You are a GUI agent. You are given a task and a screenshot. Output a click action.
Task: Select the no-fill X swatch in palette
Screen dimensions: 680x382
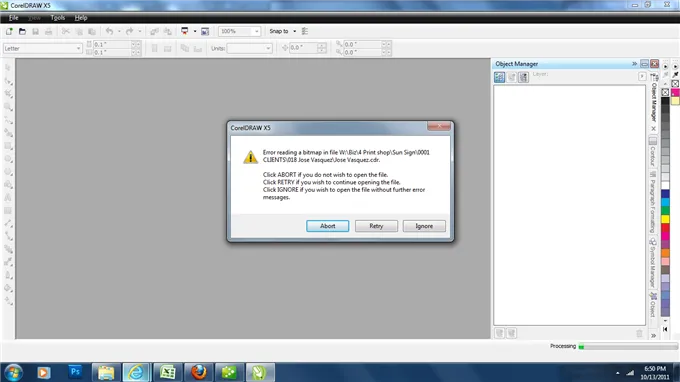pyautogui.click(x=665, y=92)
